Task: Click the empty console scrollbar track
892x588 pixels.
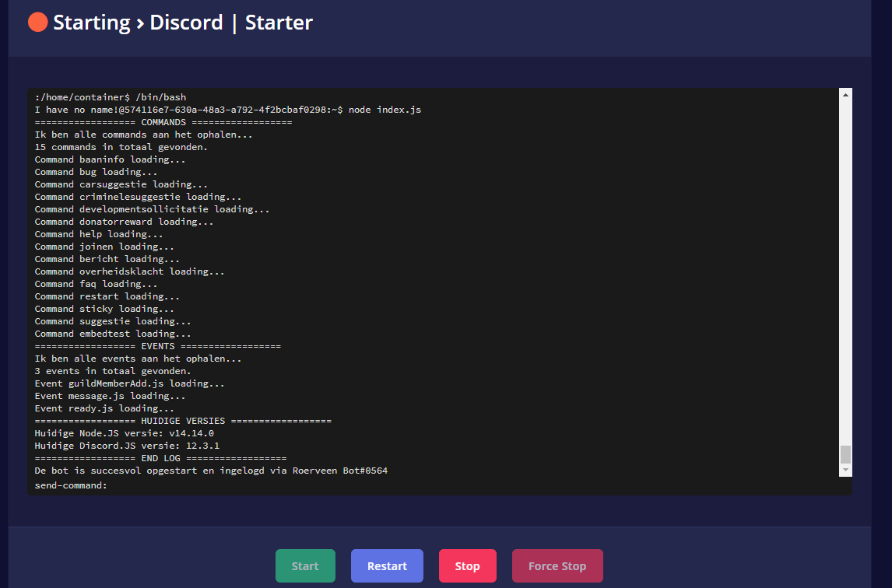Action: (x=845, y=272)
